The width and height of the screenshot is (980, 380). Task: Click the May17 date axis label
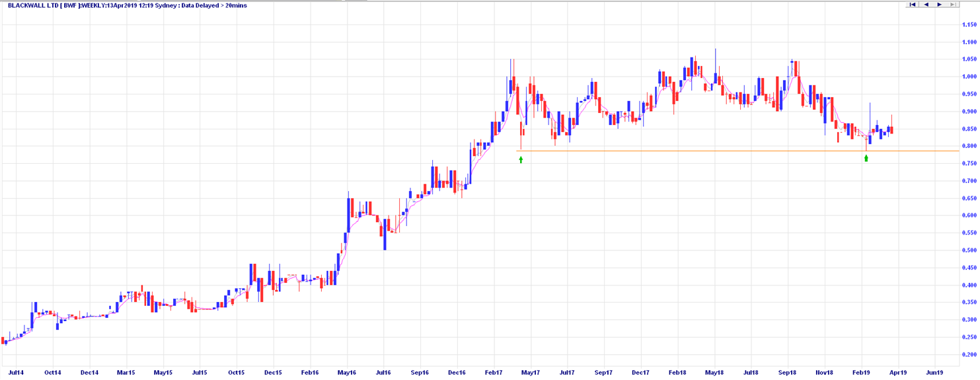(x=531, y=373)
